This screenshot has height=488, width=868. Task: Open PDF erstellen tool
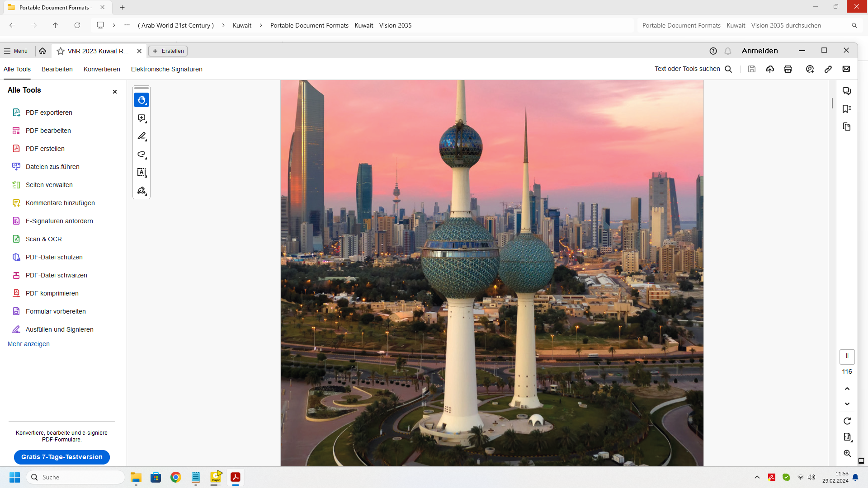(45, 149)
